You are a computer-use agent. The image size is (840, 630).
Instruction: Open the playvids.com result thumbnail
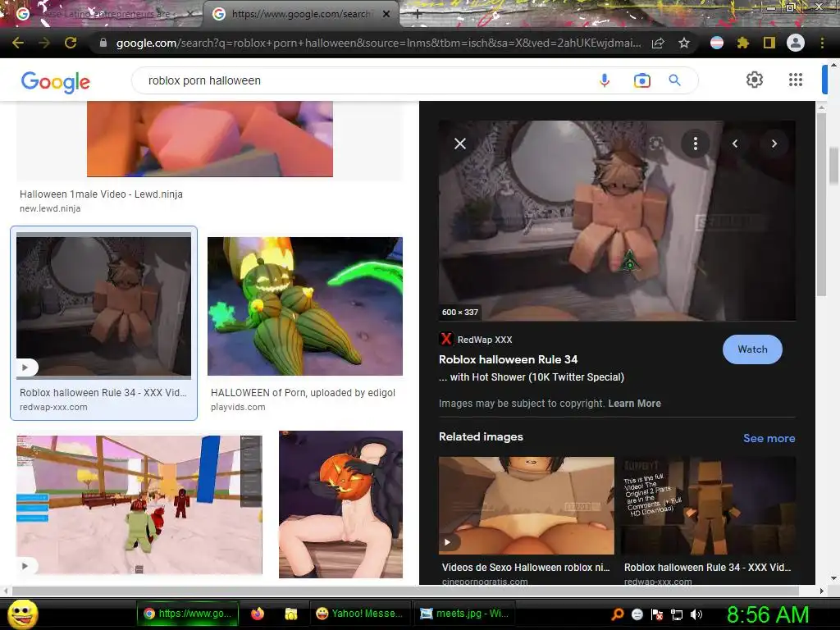(x=305, y=306)
